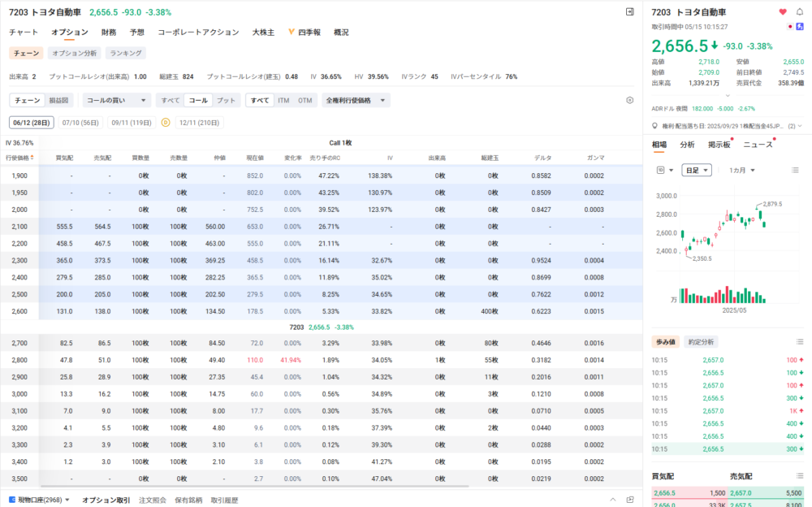This screenshot has height=507, width=812.
Task: Pop out the bottom trading panel
Action: (x=630, y=500)
